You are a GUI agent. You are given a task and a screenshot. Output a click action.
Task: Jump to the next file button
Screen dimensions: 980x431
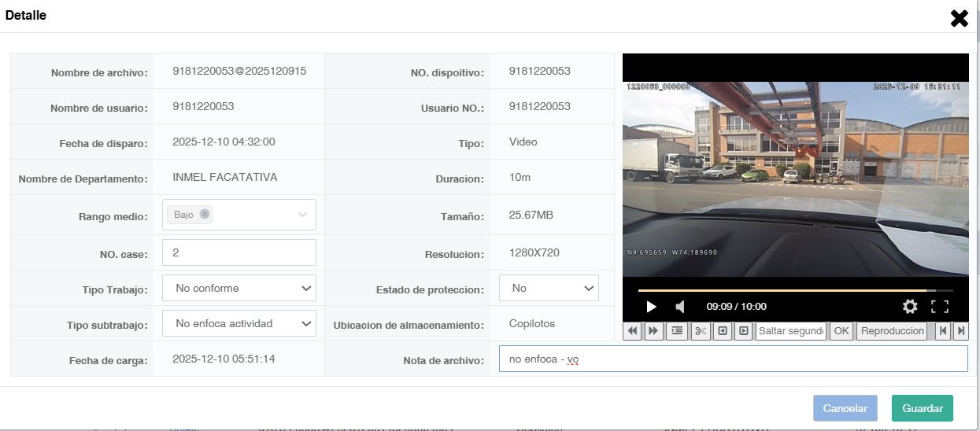click(x=960, y=331)
